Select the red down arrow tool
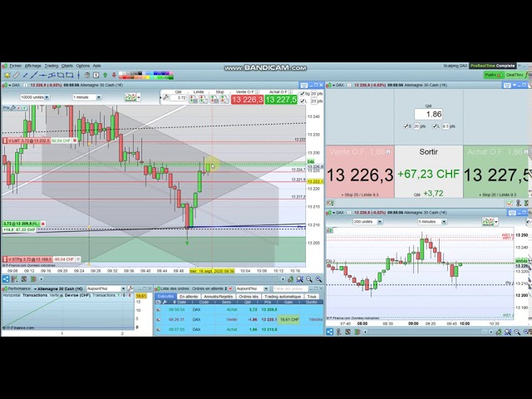 (x=114, y=75)
